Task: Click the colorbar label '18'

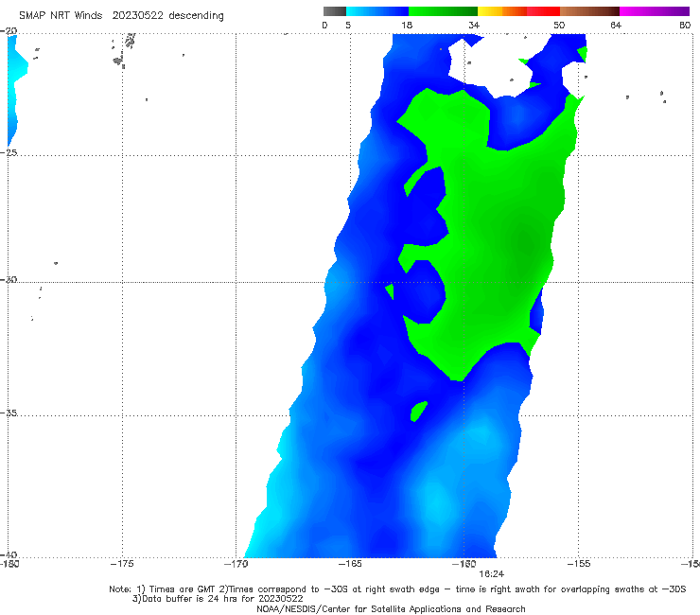Action: (x=407, y=26)
